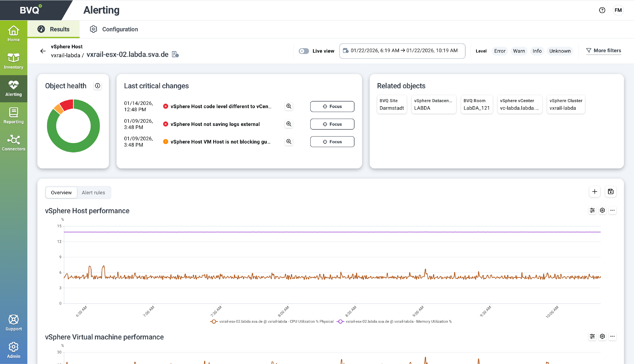The width and height of the screenshot is (634, 364).
Task: Click the red segment of health donut
Action: tap(67, 105)
